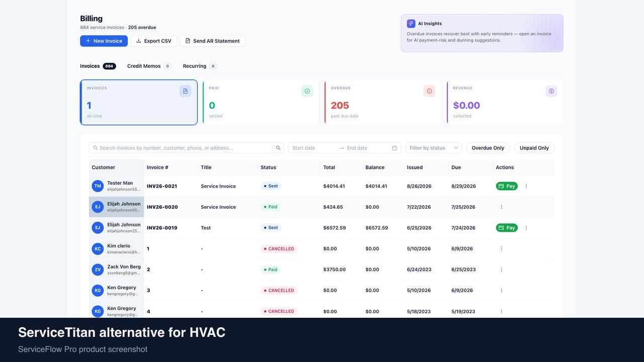Screen dimensions: 644x362
Task: Open row menu for INV26-0021
Action: 526,186
